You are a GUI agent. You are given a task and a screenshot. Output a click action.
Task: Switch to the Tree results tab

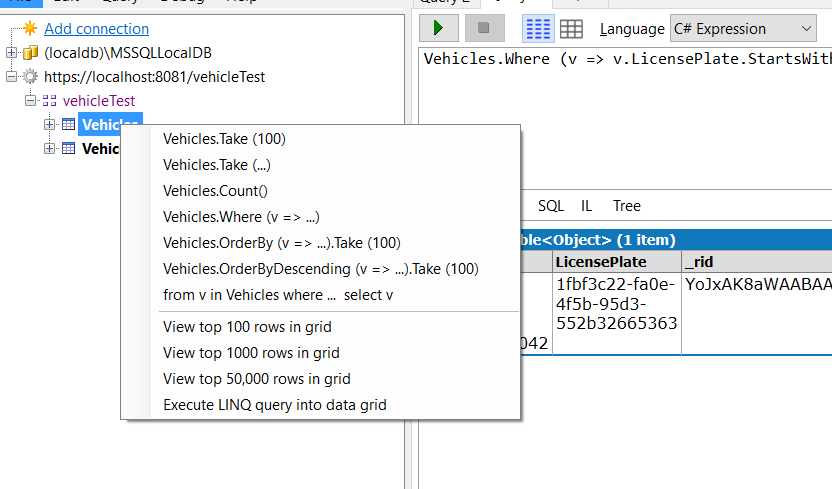click(627, 206)
